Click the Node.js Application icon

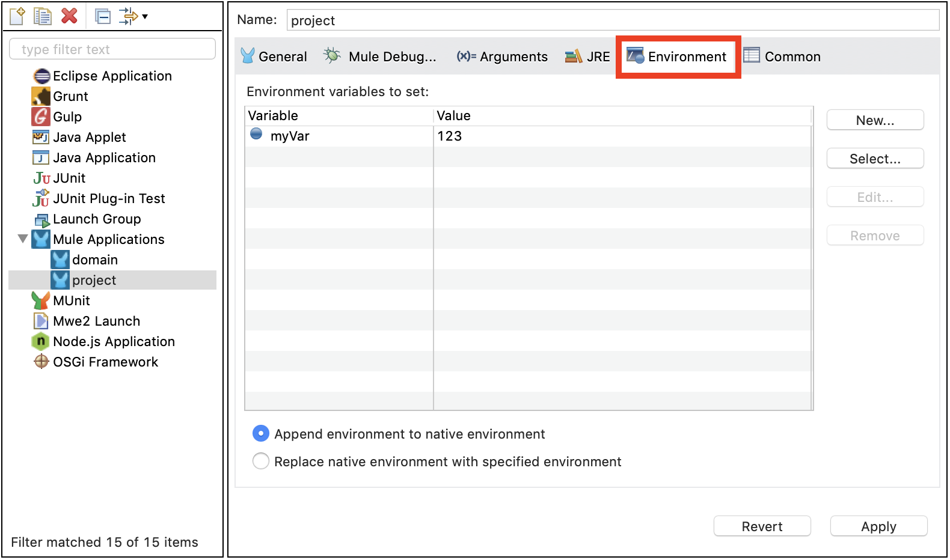[x=40, y=341]
